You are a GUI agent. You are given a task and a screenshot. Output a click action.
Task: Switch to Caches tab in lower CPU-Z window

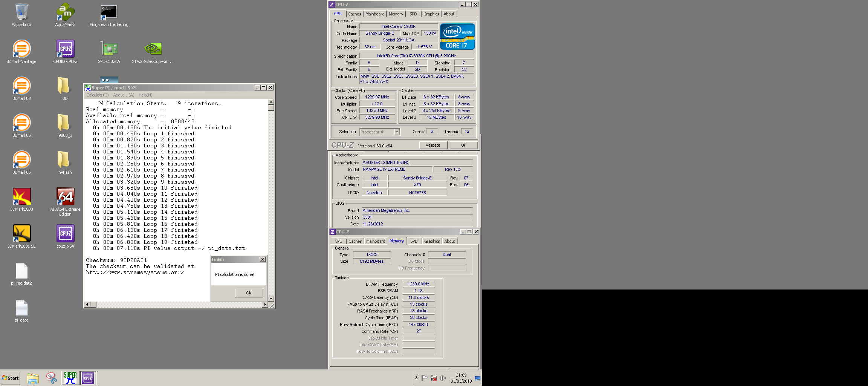(355, 241)
